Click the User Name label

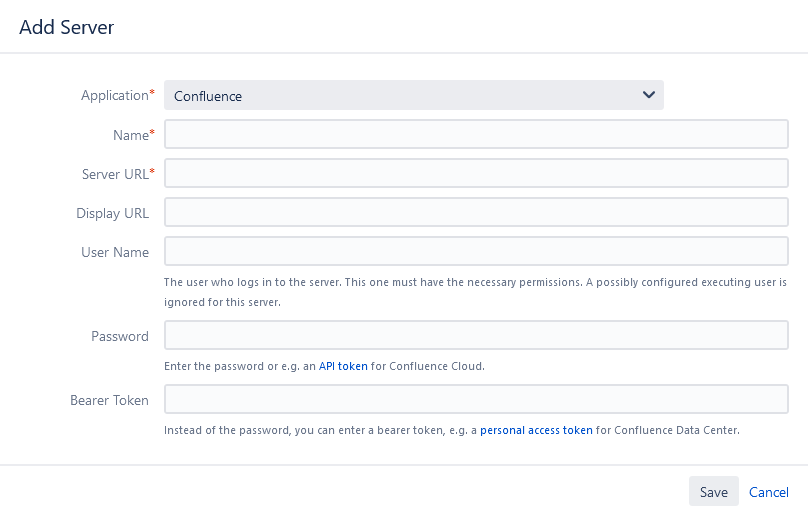(x=115, y=252)
